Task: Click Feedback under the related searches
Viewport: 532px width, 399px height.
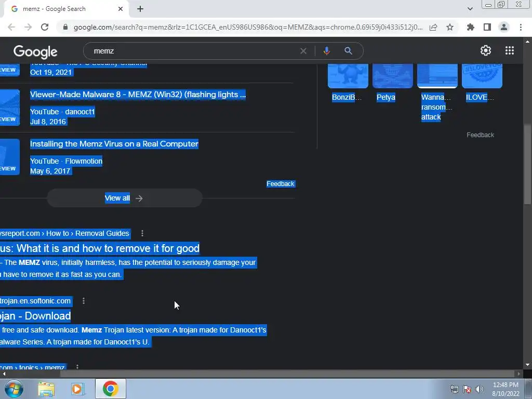Action: [480, 135]
